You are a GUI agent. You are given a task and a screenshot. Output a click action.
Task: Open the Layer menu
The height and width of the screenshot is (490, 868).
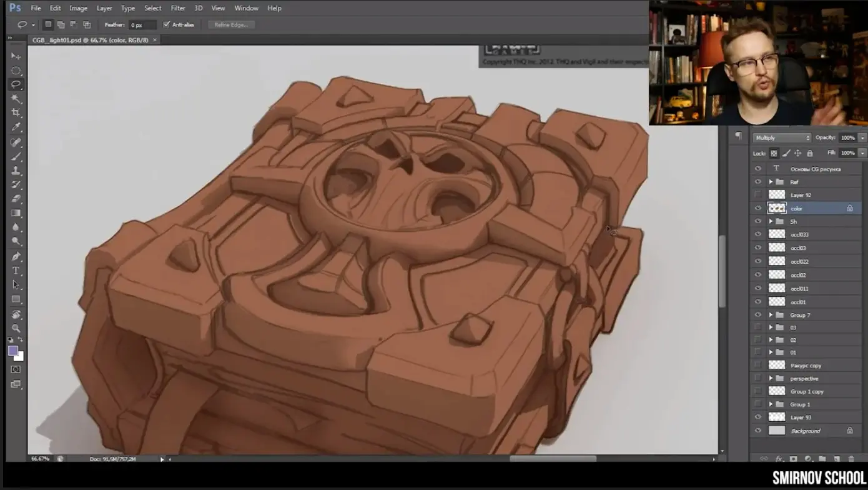point(104,8)
